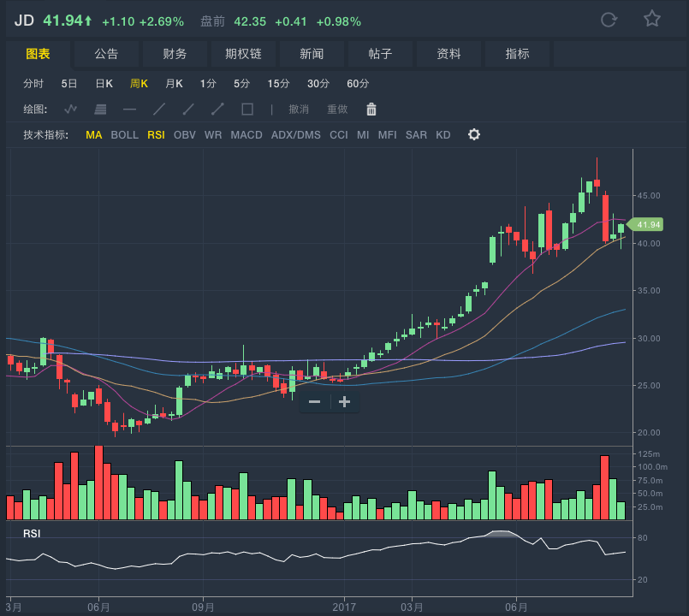Screen dimensions: 689x616
Task: Open the 期权链 options chain tab
Action: tap(243, 54)
